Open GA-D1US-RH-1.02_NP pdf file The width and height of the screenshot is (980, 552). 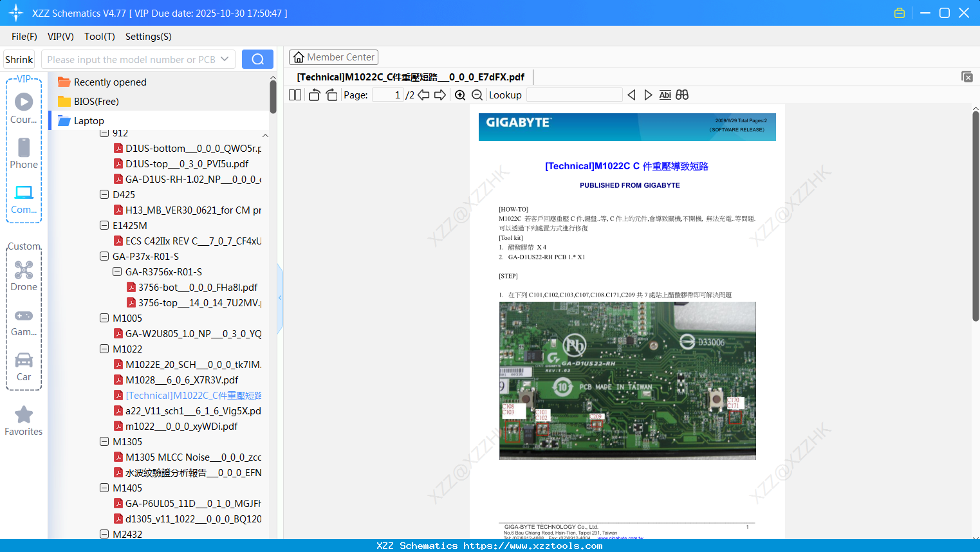pos(188,179)
